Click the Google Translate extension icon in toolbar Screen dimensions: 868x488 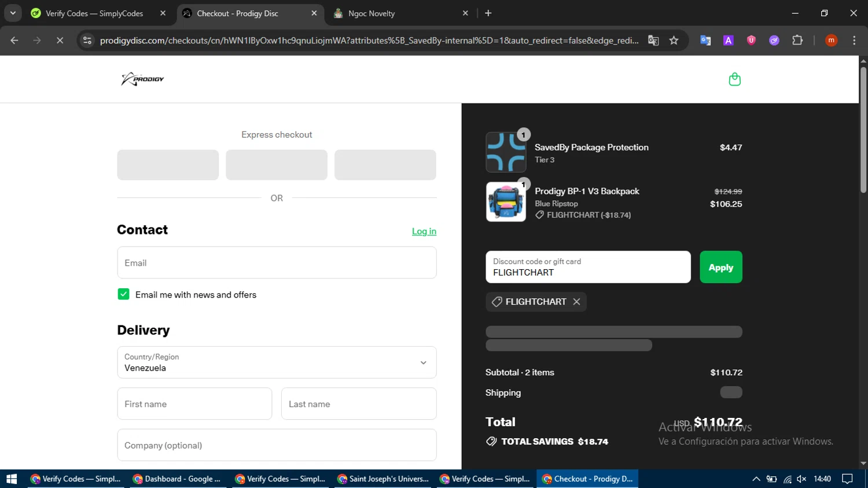point(705,41)
